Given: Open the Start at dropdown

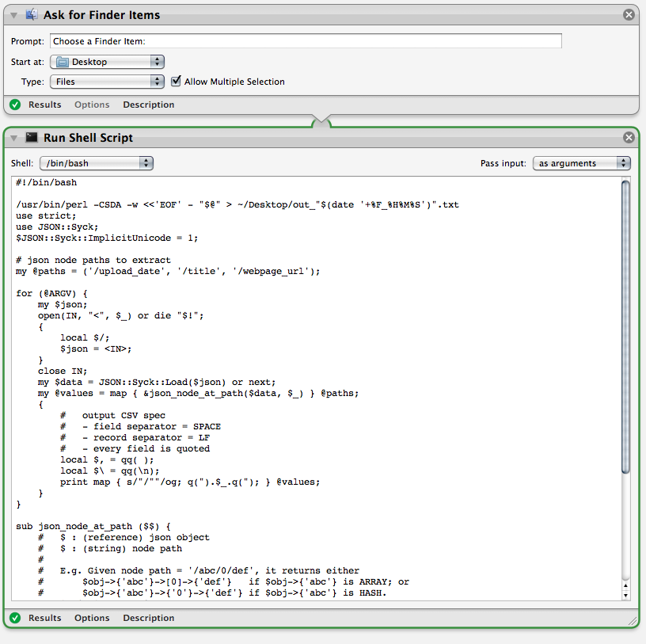Looking at the screenshot, I should tap(107, 61).
